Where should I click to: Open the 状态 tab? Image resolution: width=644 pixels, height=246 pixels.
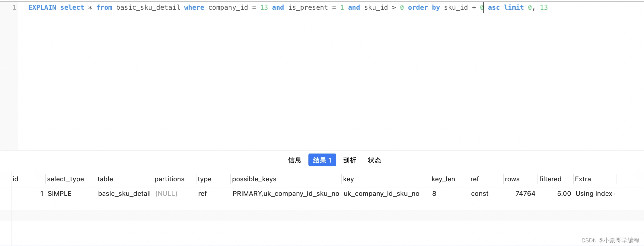pyautogui.click(x=374, y=160)
